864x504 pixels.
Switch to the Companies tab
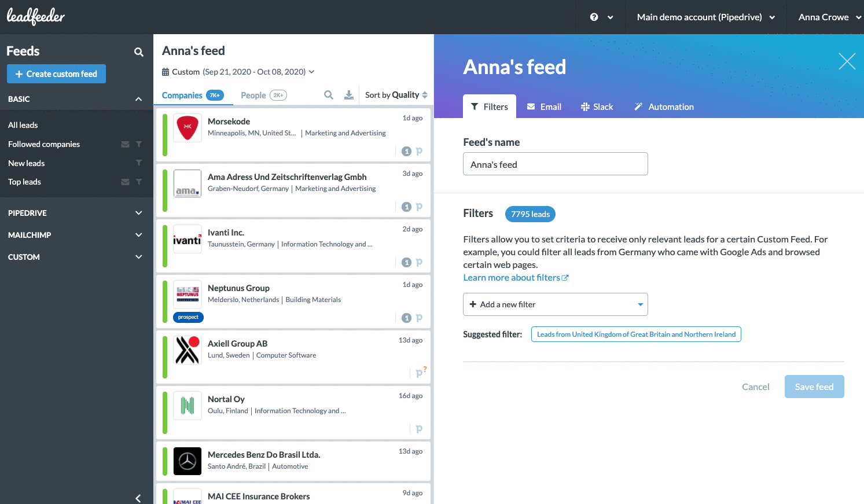point(193,95)
